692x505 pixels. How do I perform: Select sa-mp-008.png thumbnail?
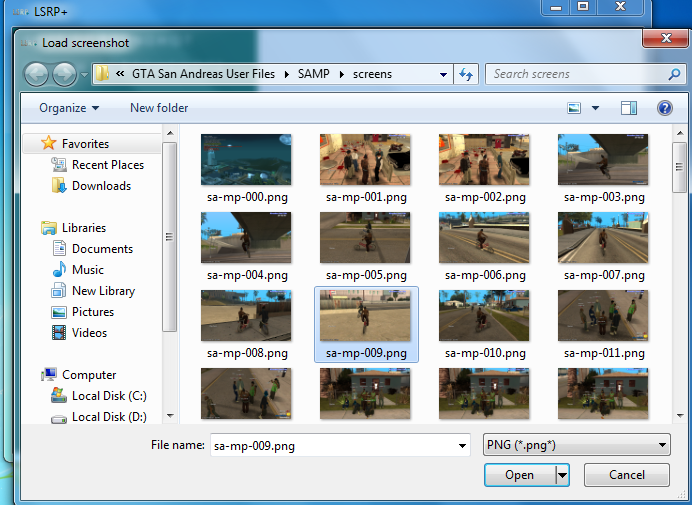coord(246,316)
